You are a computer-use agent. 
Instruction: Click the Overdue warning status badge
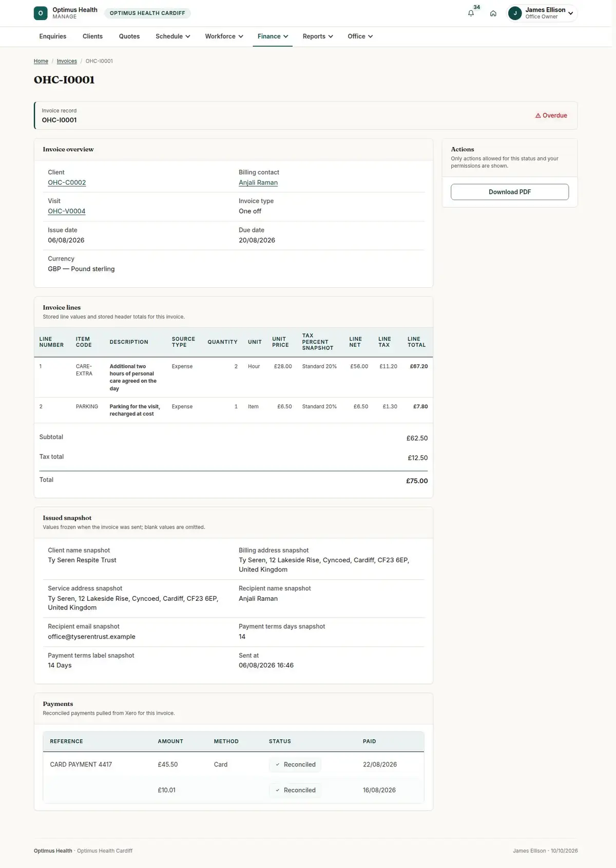[551, 115]
